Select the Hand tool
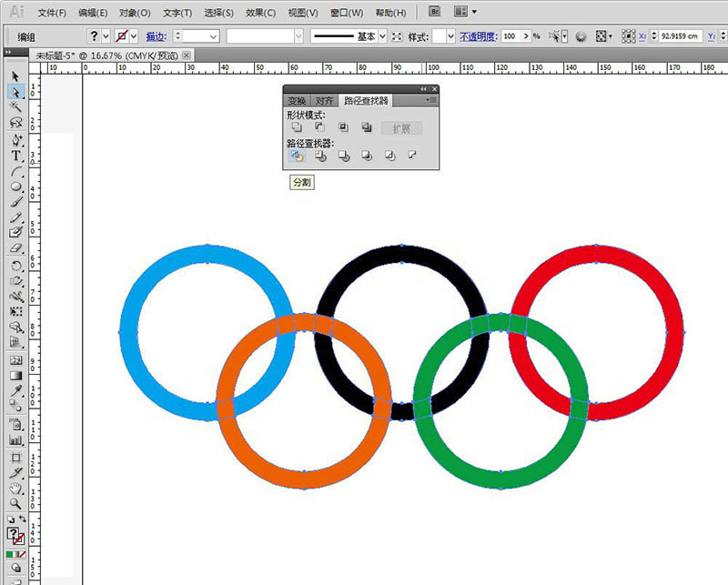 point(16,489)
